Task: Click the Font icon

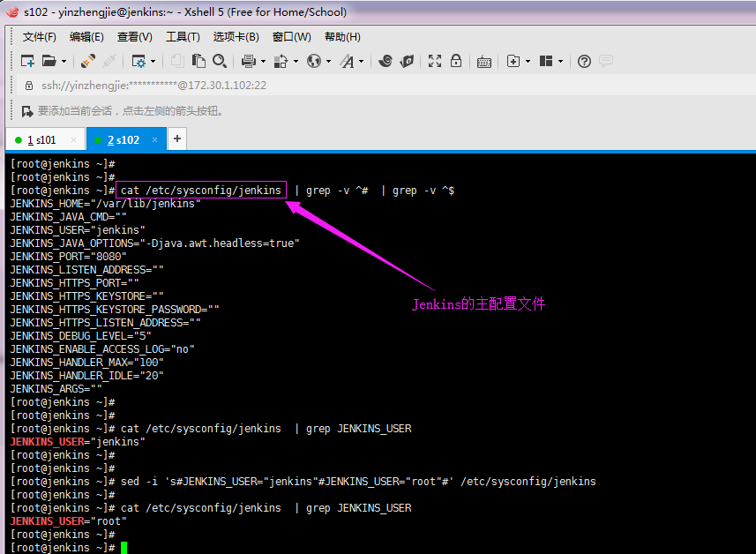Action: (348, 61)
